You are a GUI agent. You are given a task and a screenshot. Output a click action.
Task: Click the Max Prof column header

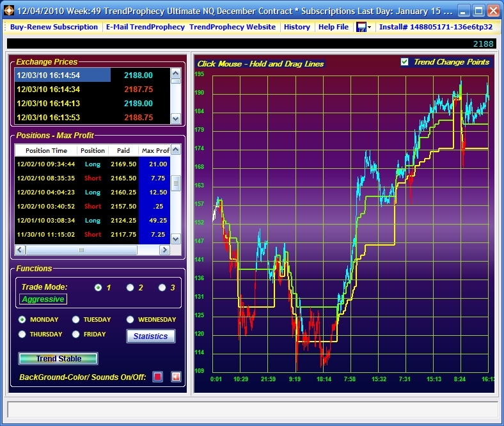155,150
